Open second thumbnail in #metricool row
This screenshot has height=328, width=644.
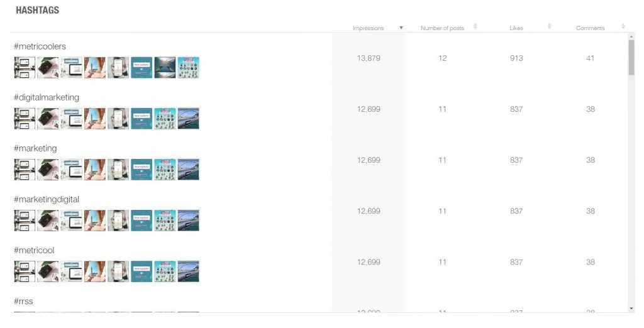(48, 271)
